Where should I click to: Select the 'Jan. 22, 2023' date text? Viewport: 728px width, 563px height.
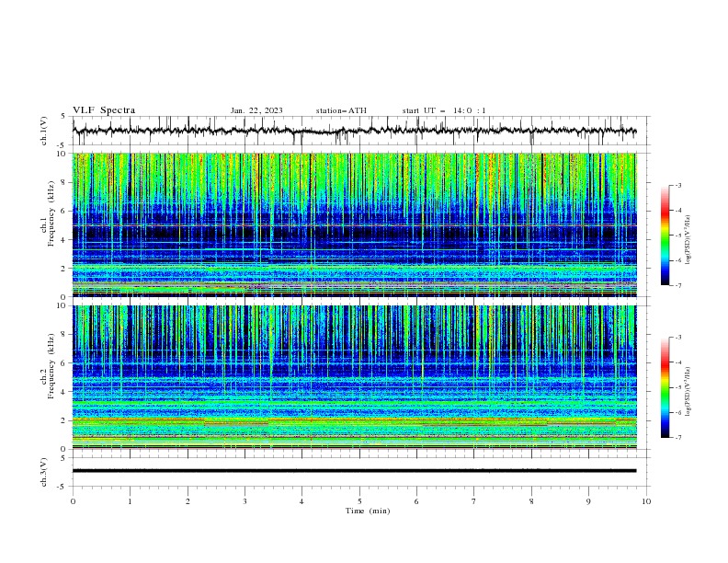[x=256, y=110]
